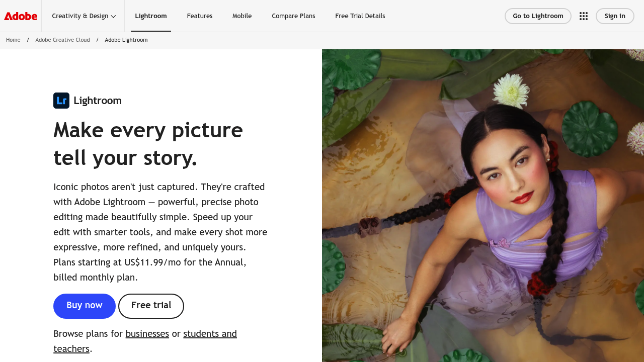
Task: Click the Adobe Lightroom breadcrumb text
Action: pyautogui.click(x=126, y=40)
